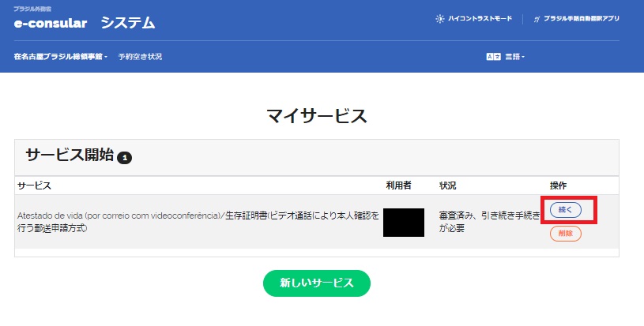
Task: Click the sign language translation app icon
Action: (x=536, y=18)
